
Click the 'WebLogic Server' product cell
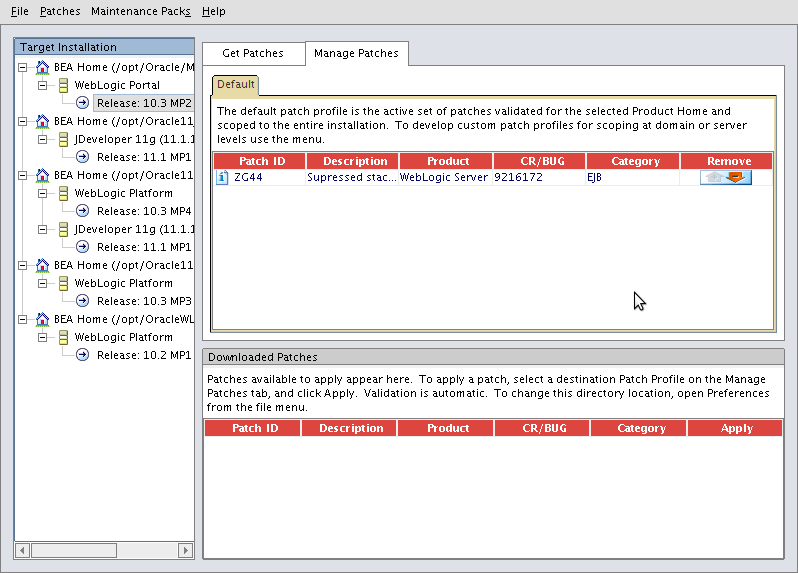pyautogui.click(x=444, y=177)
